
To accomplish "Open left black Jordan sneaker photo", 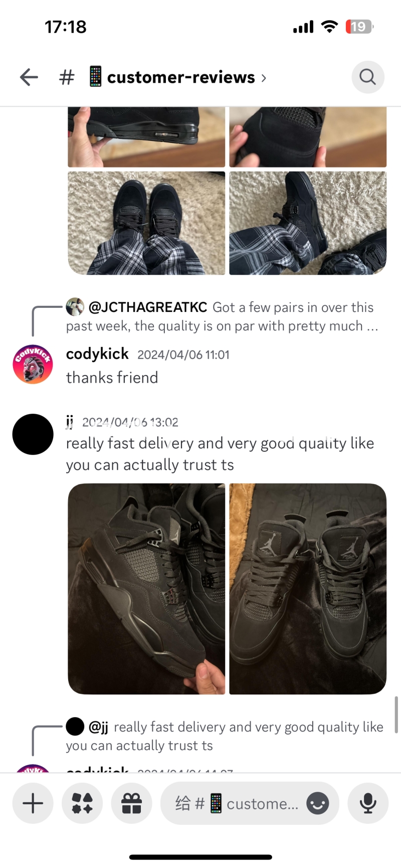I will [146, 589].
